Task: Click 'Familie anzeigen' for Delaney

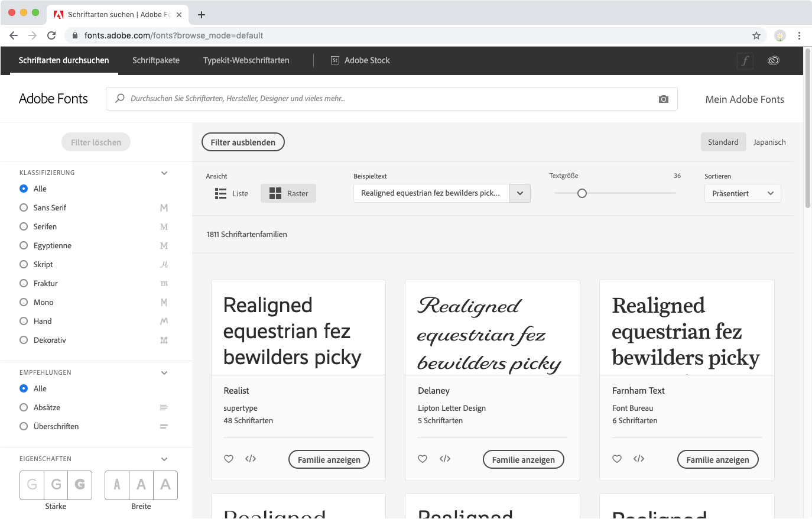Action: (524, 459)
